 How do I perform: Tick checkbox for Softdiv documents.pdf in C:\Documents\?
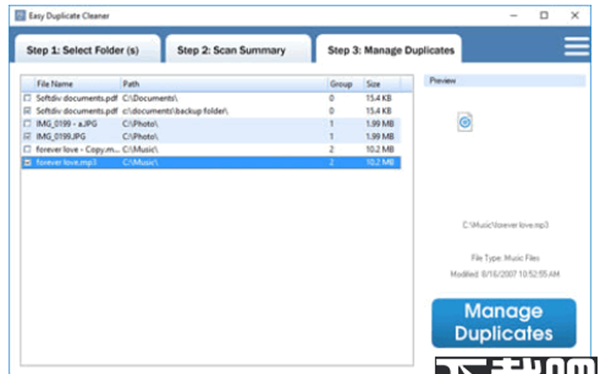pyautogui.click(x=27, y=98)
